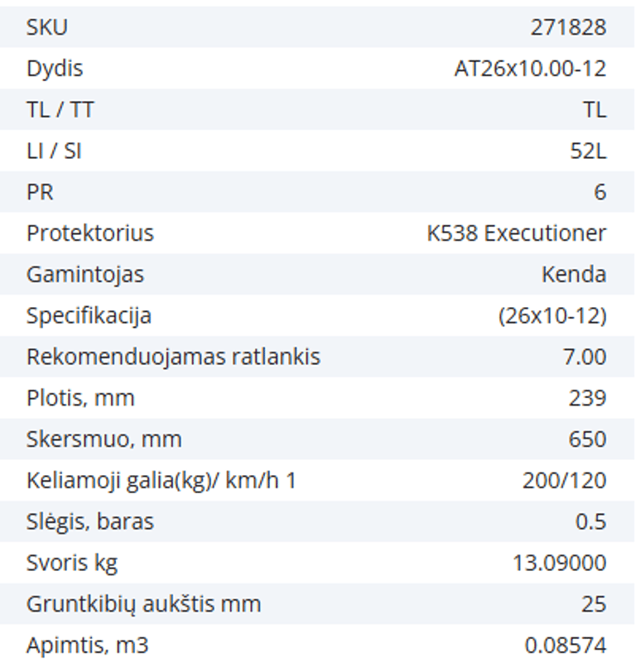Click the TL / TT label

coord(60,109)
